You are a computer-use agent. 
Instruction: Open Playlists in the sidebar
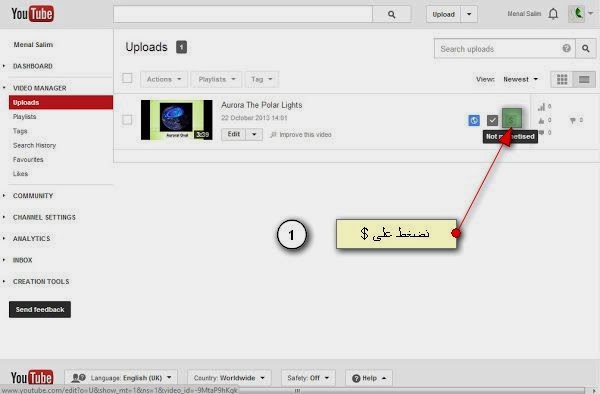(24, 117)
